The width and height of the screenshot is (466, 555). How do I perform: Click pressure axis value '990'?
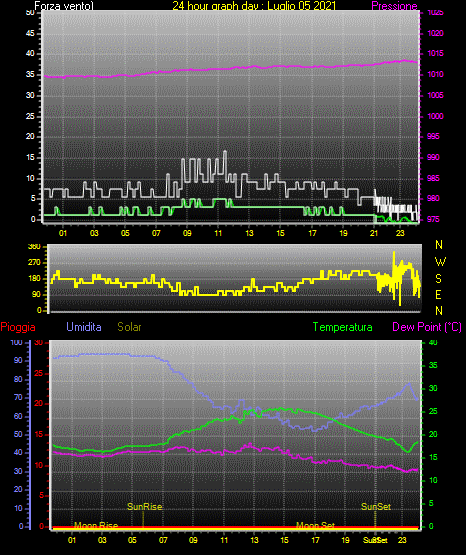pyautogui.click(x=433, y=157)
